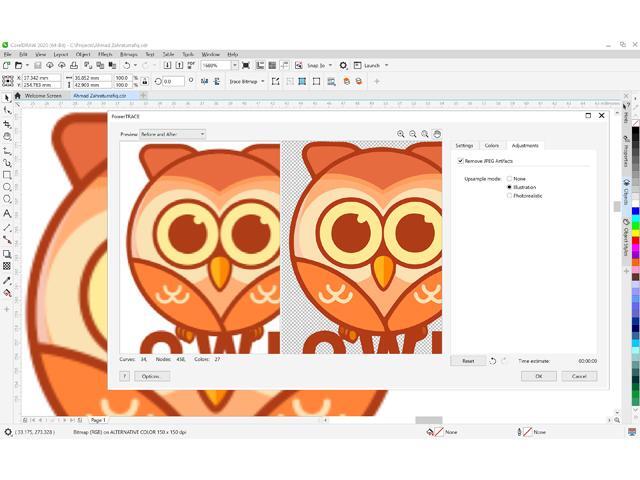Choose Photorealistic upsample mode
Viewport: 640px width, 480px height.
coord(510,195)
